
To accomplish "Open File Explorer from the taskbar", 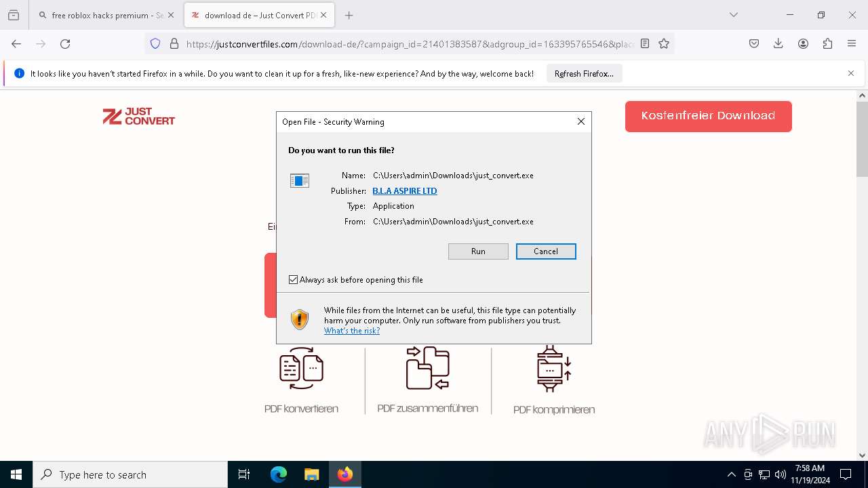I will click(x=311, y=474).
